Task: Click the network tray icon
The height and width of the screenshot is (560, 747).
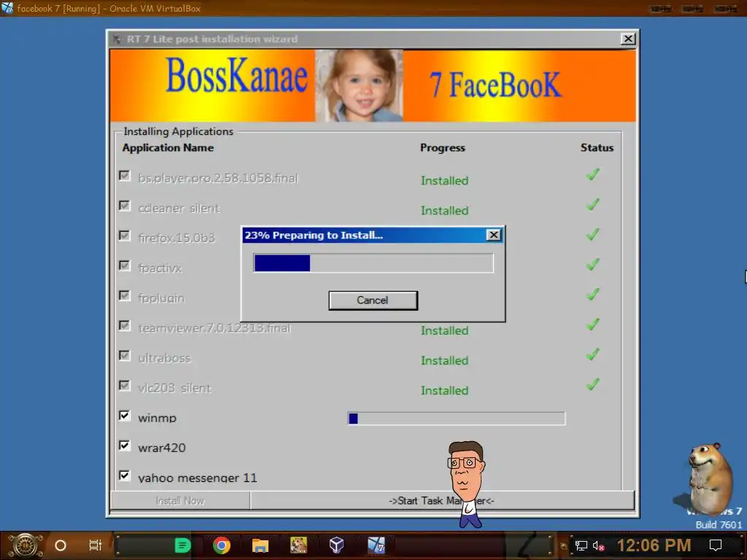Action: click(x=581, y=545)
